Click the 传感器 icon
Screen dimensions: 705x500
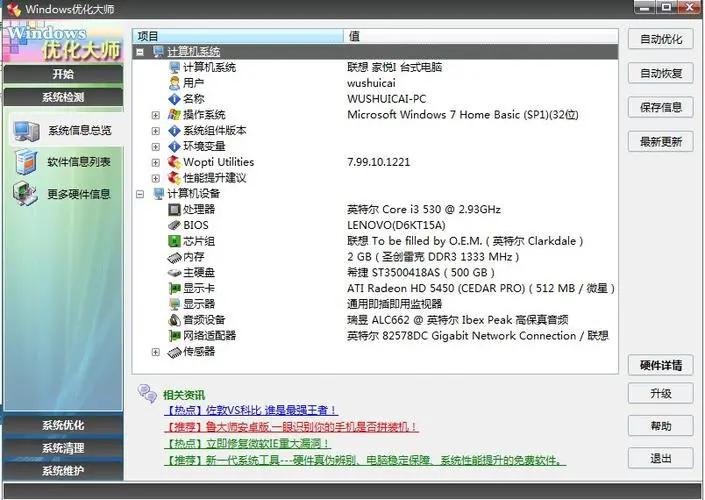coord(174,352)
